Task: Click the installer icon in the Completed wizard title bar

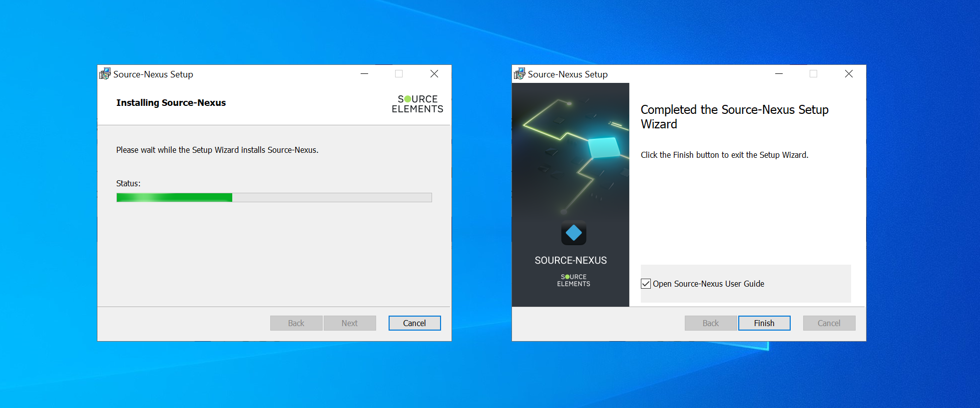Action: (x=519, y=74)
